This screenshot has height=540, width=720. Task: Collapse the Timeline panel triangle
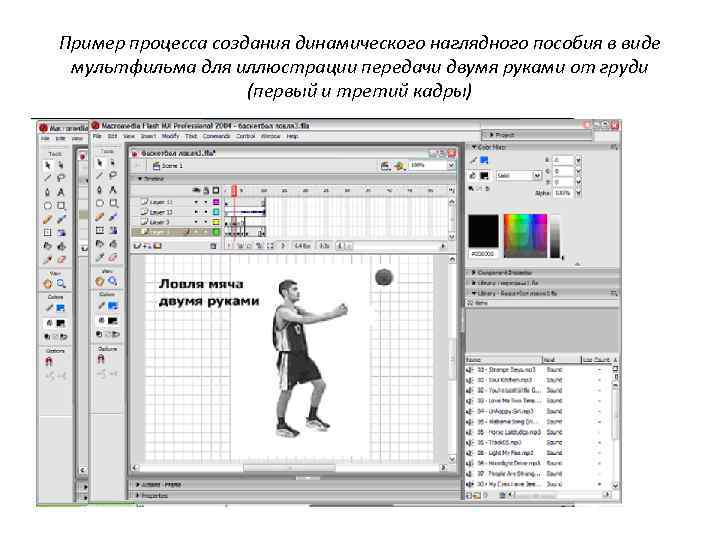coord(141,179)
